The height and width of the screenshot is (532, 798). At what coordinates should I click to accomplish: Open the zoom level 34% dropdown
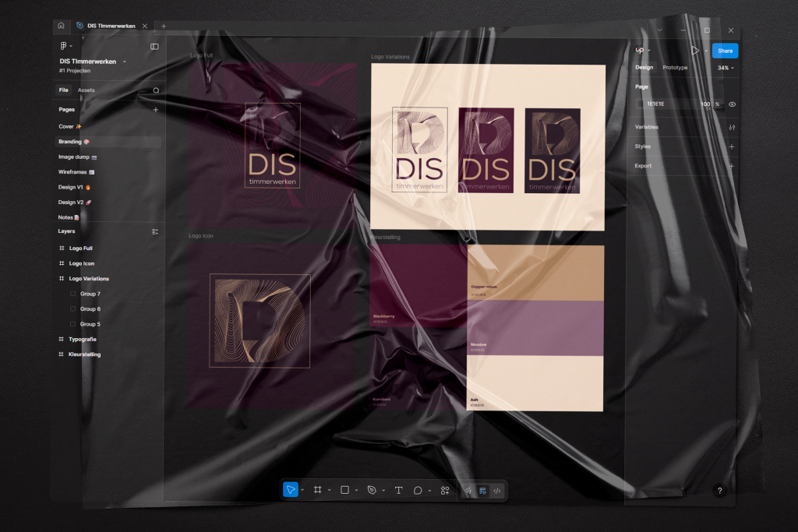pyautogui.click(x=726, y=68)
